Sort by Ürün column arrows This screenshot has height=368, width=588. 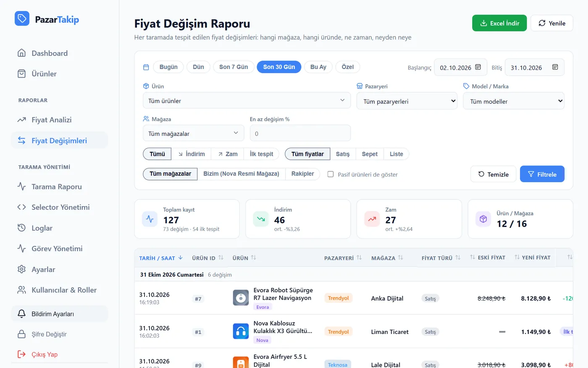(x=254, y=257)
